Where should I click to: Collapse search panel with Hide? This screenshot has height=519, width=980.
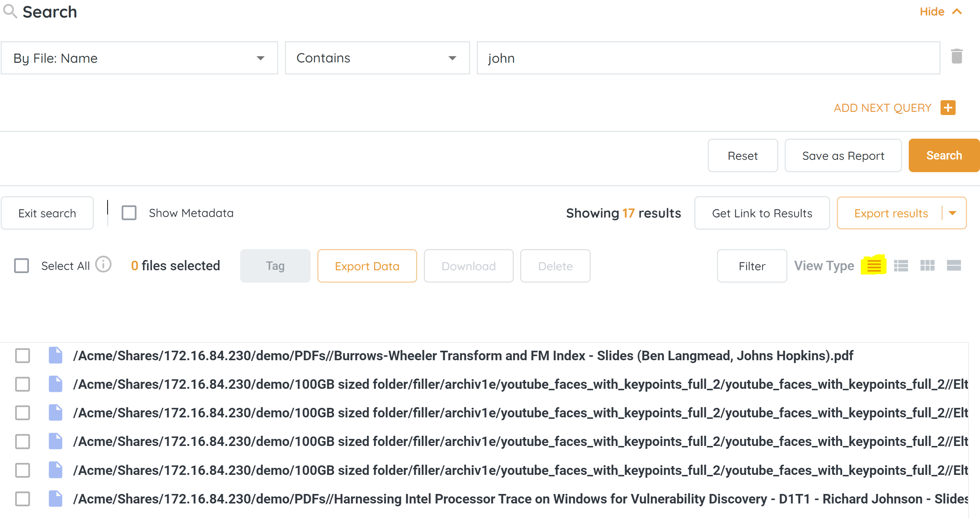click(x=940, y=11)
